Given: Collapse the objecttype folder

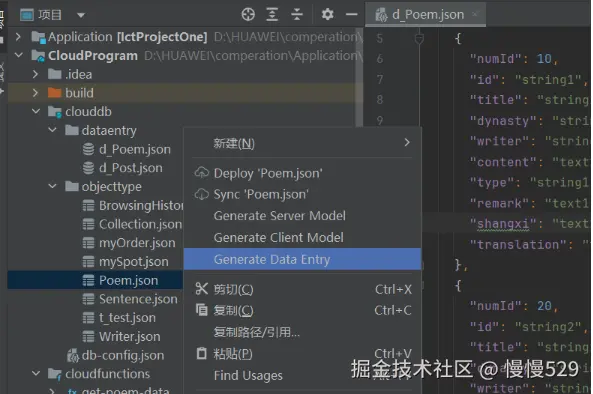Looking at the screenshot, I should point(53,186).
